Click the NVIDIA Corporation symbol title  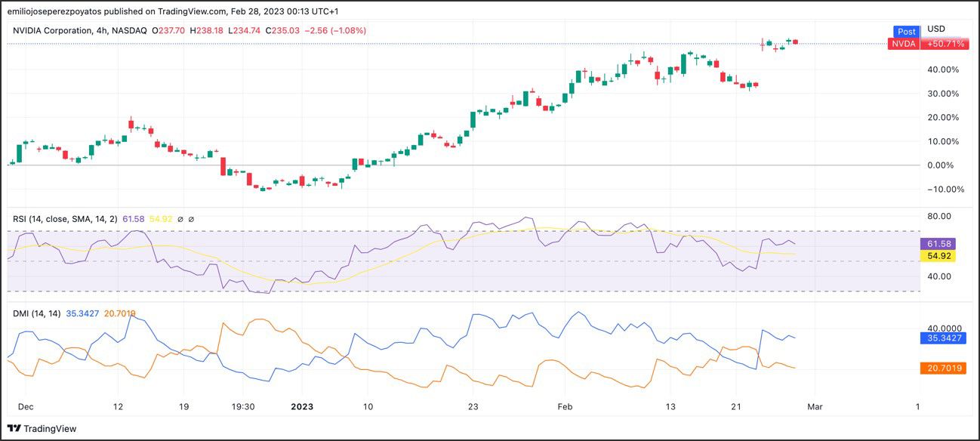point(57,31)
